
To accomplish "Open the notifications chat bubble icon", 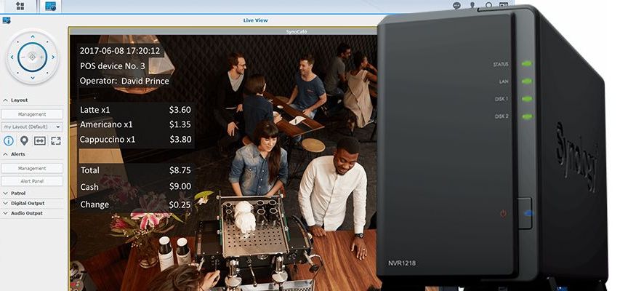I will click(456, 5).
